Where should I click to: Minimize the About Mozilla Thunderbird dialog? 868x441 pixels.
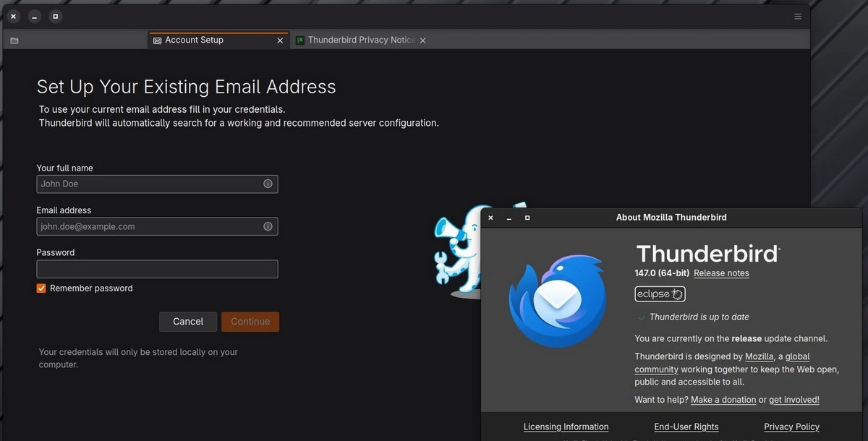point(509,218)
